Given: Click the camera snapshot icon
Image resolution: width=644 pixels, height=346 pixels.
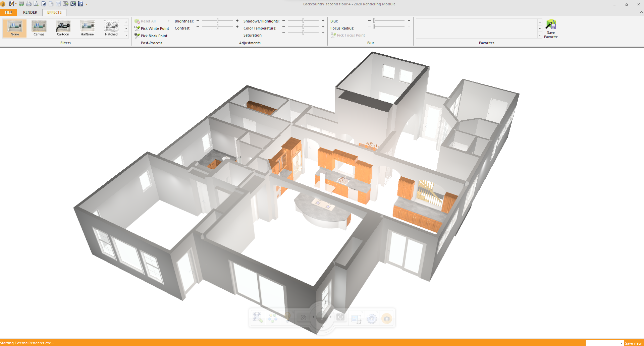Looking at the screenshot, I should click(x=386, y=318).
